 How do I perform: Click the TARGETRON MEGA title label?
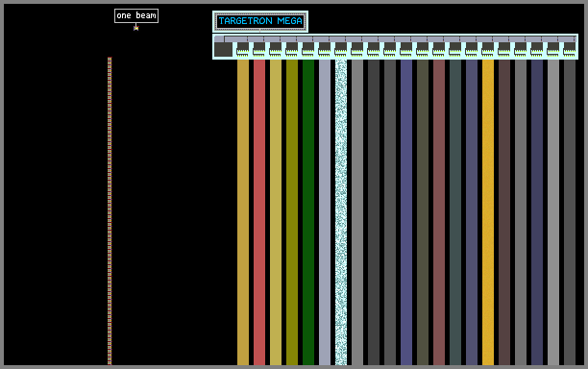(260, 21)
